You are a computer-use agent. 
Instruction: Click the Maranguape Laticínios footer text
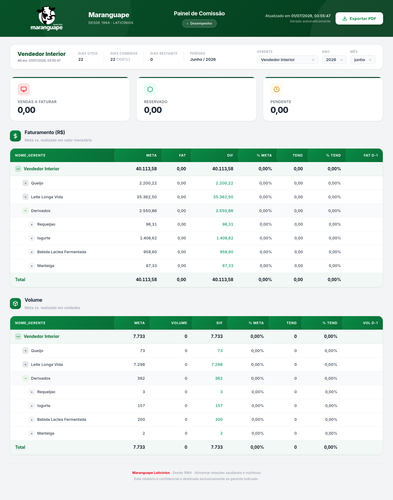pyautogui.click(x=151, y=473)
